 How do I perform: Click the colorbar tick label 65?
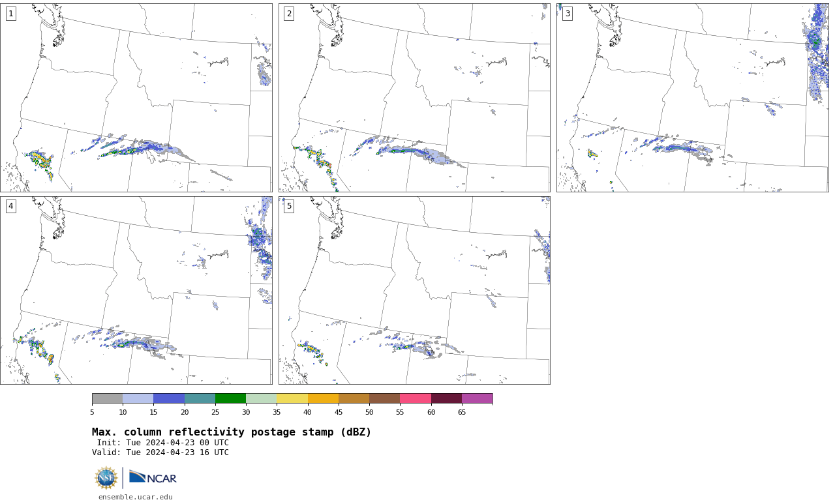tap(462, 412)
